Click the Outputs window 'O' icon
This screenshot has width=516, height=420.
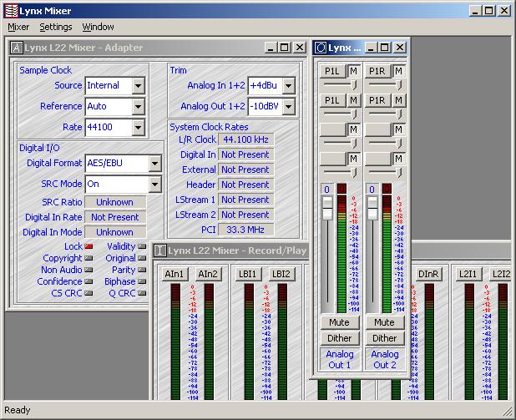pos(320,48)
